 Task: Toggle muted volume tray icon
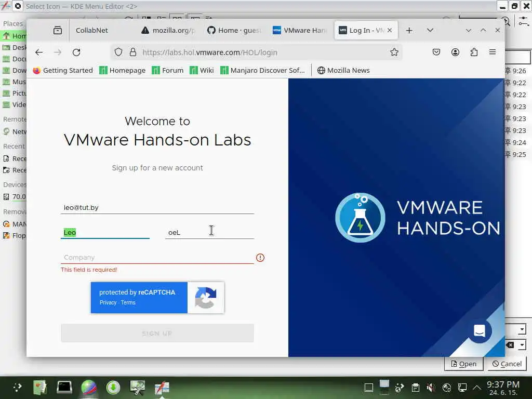pos(431,388)
